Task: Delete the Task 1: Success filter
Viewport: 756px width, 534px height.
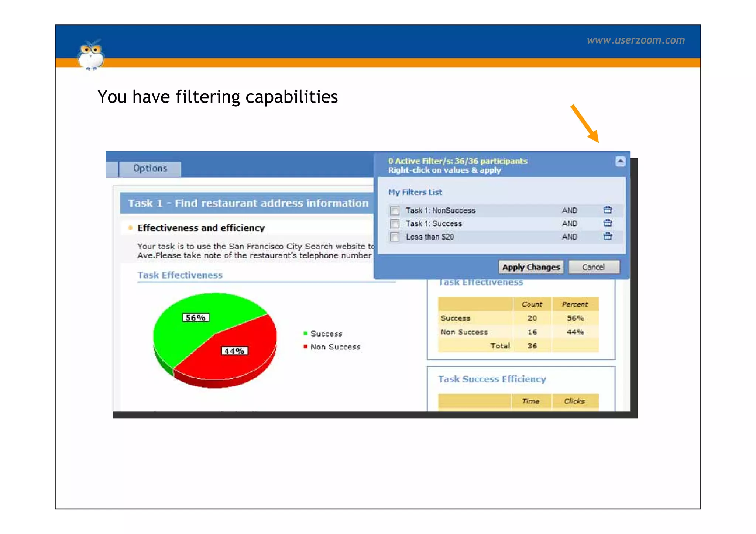Action: (608, 223)
